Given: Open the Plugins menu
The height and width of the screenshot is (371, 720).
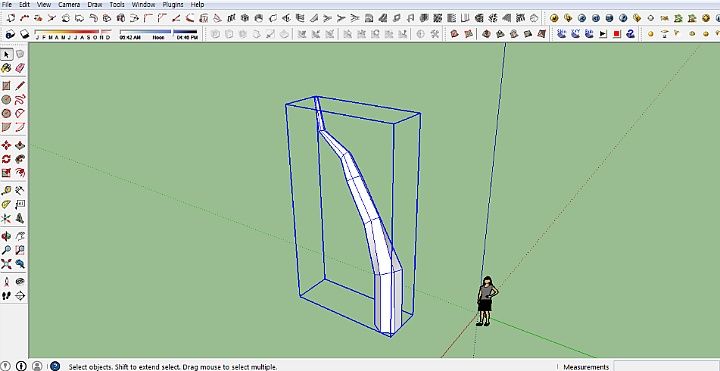Looking at the screenshot, I should (x=173, y=5).
